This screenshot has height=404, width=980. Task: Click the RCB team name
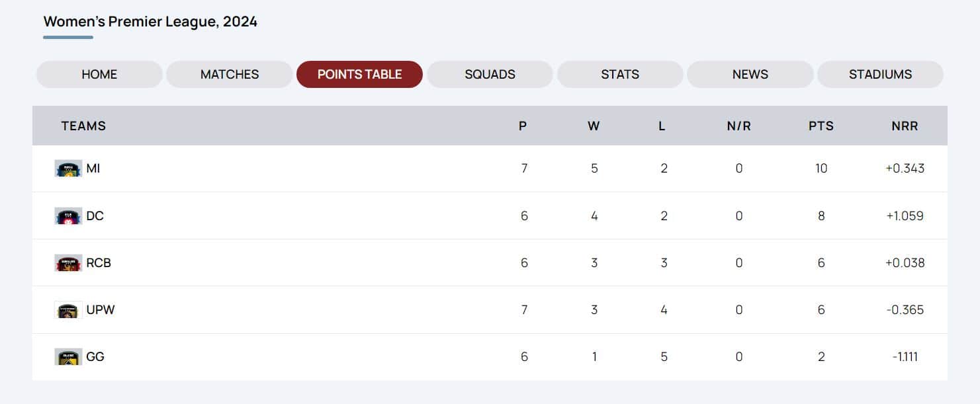click(x=99, y=263)
